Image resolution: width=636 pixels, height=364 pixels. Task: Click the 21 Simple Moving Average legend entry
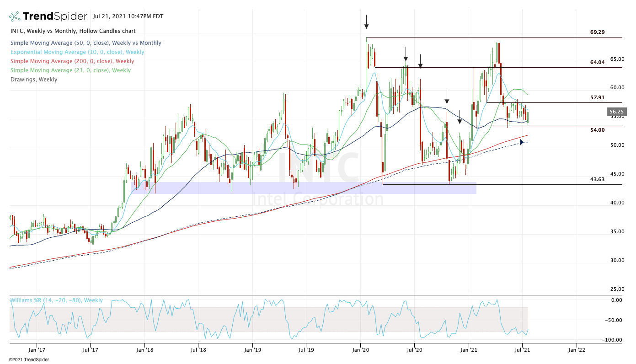click(70, 70)
